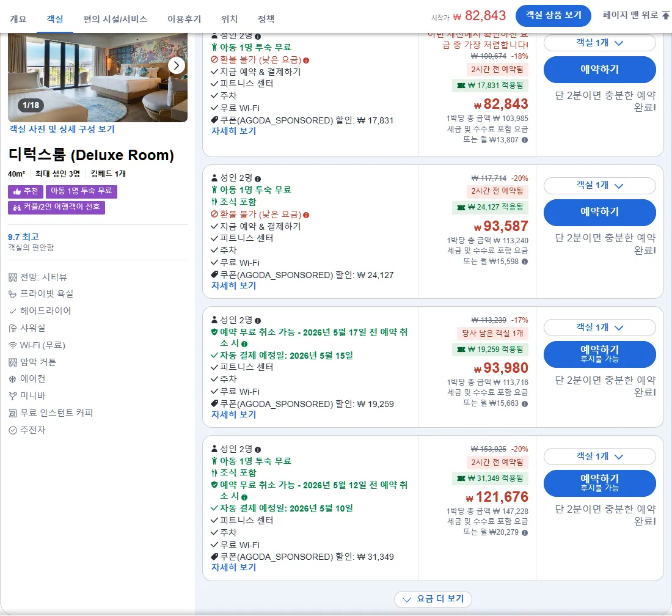672x616 pixels.
Task: Click info icon next to ₩15,663 monthly price
Action: [x=525, y=403]
